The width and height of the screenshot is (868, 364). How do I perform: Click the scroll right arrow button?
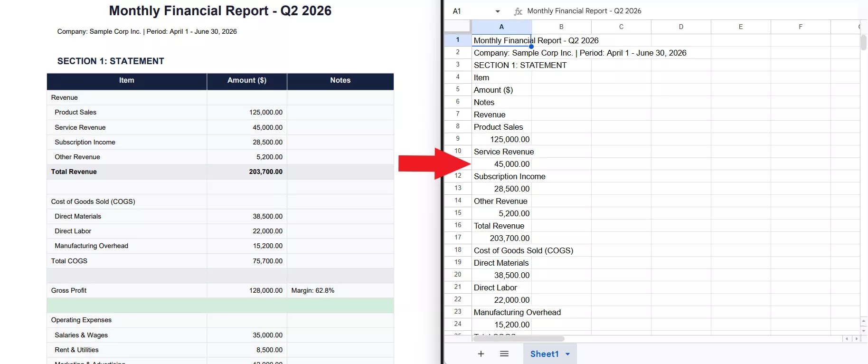[857, 339]
